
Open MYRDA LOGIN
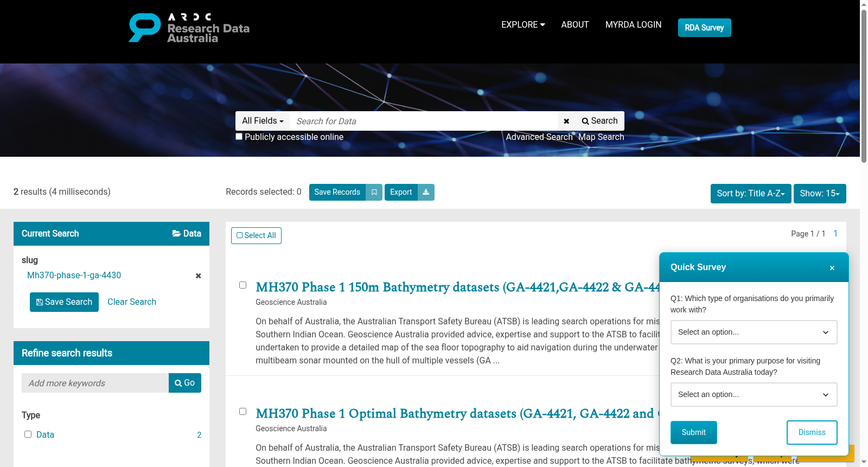(x=634, y=24)
